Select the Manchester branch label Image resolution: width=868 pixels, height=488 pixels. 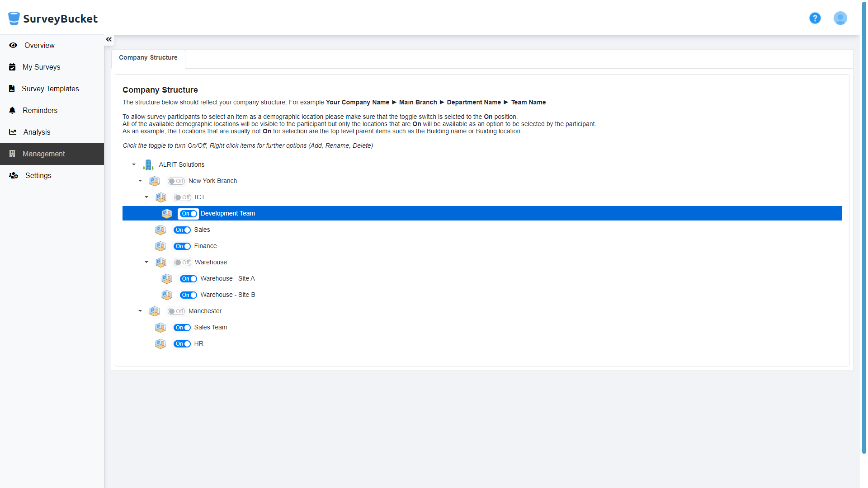point(205,311)
